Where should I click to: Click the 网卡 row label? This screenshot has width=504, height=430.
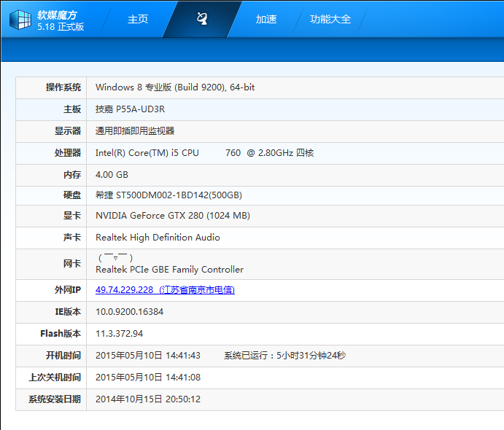coord(72,264)
